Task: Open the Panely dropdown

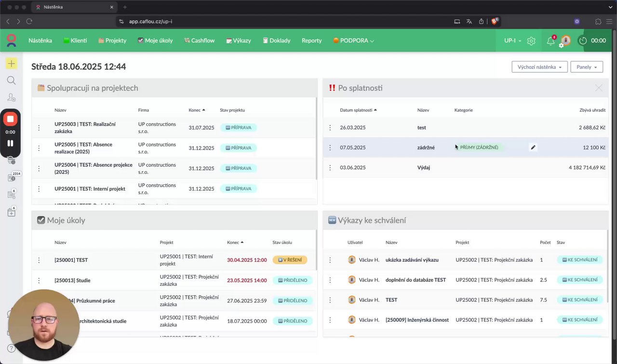Action: tap(587, 67)
